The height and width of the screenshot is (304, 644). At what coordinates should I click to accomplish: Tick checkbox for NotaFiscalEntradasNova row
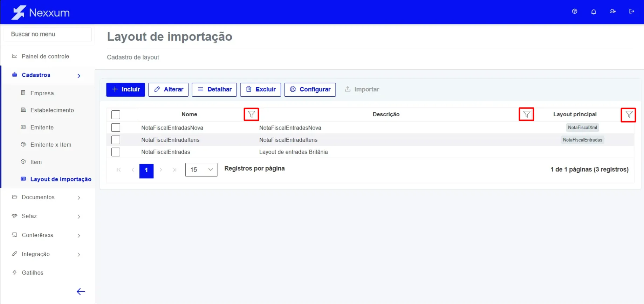116,127
